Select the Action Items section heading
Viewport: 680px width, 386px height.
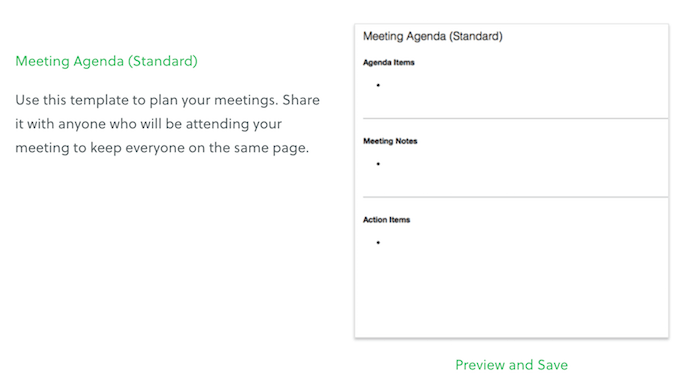[386, 220]
